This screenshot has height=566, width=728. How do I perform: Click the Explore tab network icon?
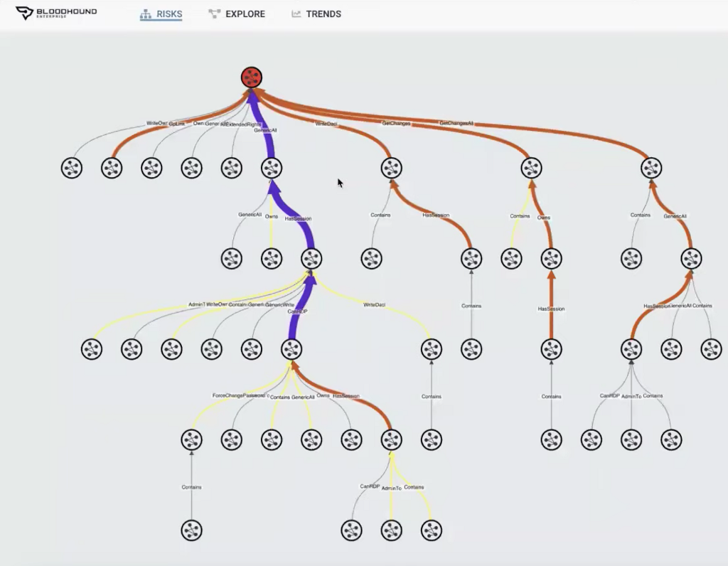click(x=215, y=14)
